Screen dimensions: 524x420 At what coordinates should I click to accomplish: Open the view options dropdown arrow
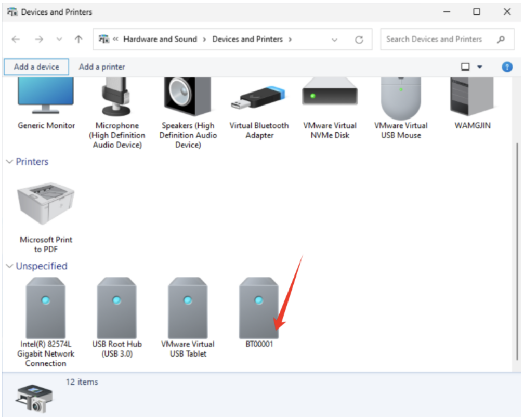click(x=479, y=67)
